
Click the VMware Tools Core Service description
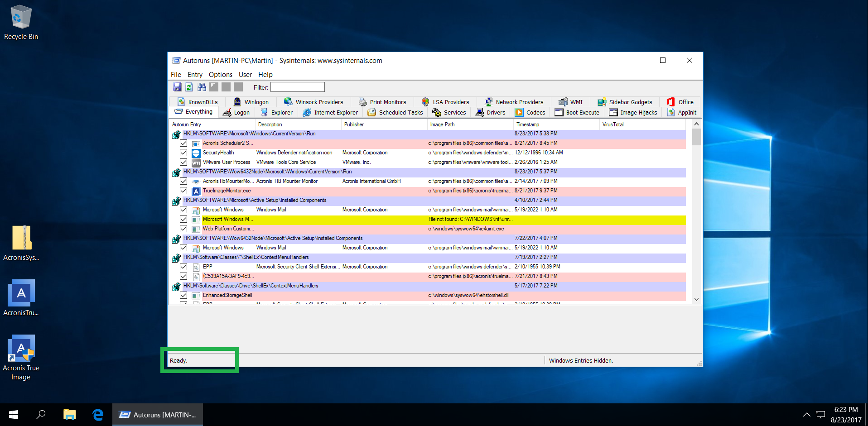[x=286, y=162]
